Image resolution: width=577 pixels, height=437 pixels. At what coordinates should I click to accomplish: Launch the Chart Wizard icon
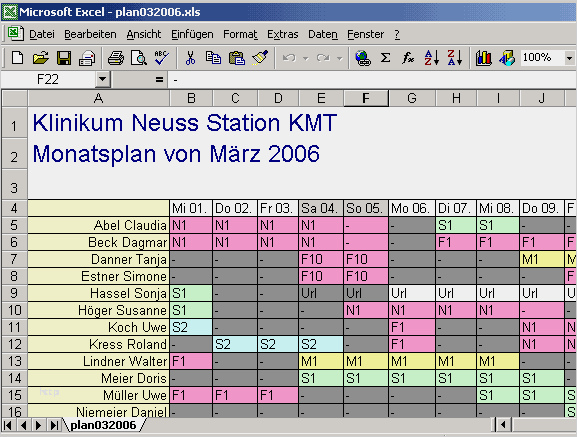[483, 58]
